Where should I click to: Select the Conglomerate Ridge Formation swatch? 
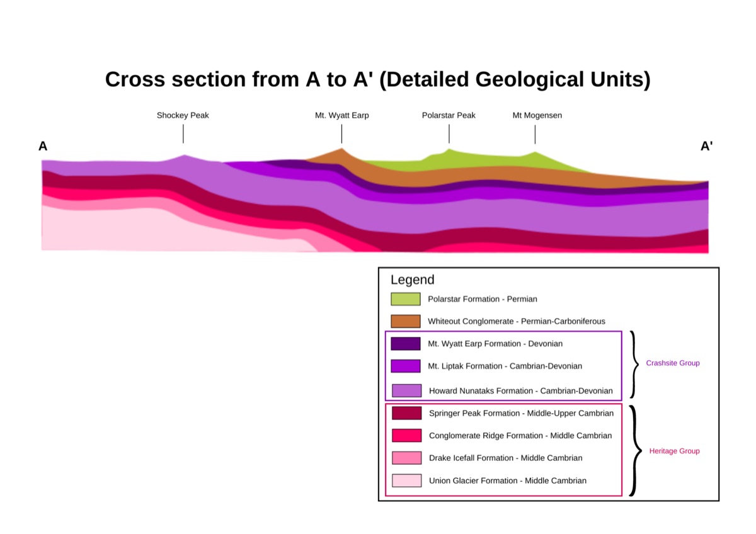click(x=407, y=435)
